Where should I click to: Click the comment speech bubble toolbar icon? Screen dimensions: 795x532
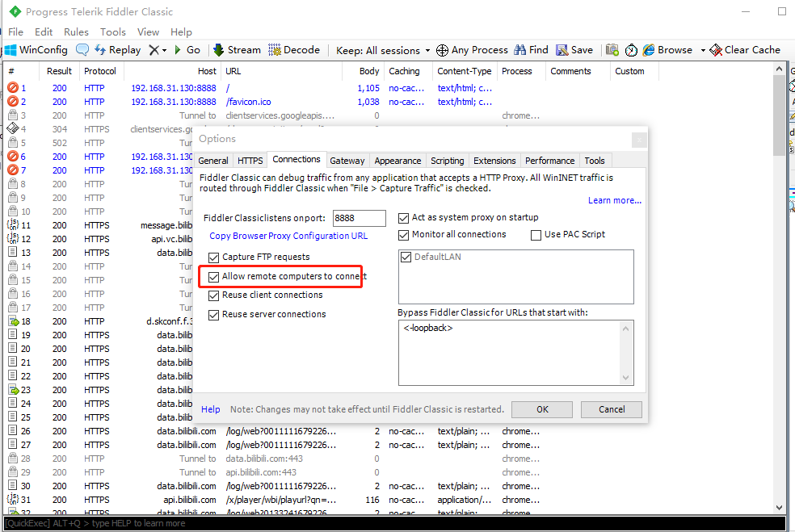[82, 50]
